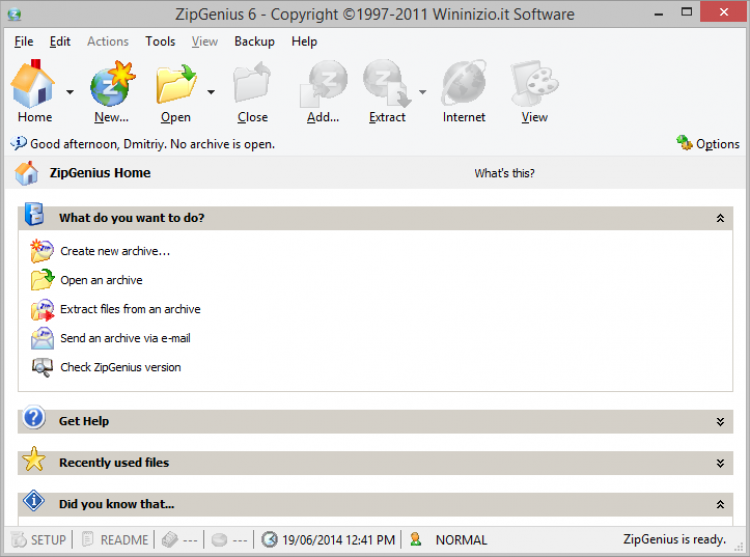Image resolution: width=750 pixels, height=557 pixels.
Task: Click the ZipGenius is ready status text
Action: pyautogui.click(x=674, y=539)
